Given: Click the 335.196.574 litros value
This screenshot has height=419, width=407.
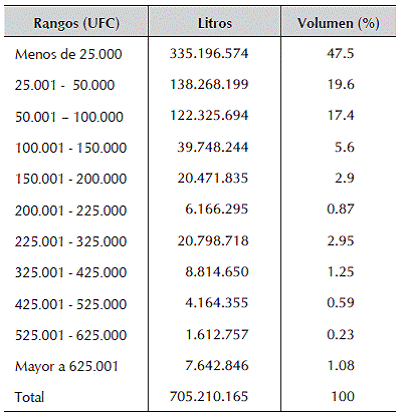Looking at the screenshot, I should click(209, 53).
